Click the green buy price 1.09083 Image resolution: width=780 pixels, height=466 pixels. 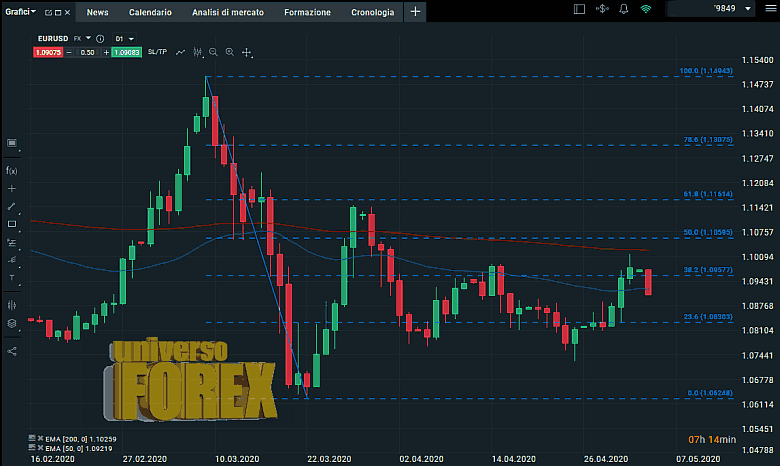[126, 52]
